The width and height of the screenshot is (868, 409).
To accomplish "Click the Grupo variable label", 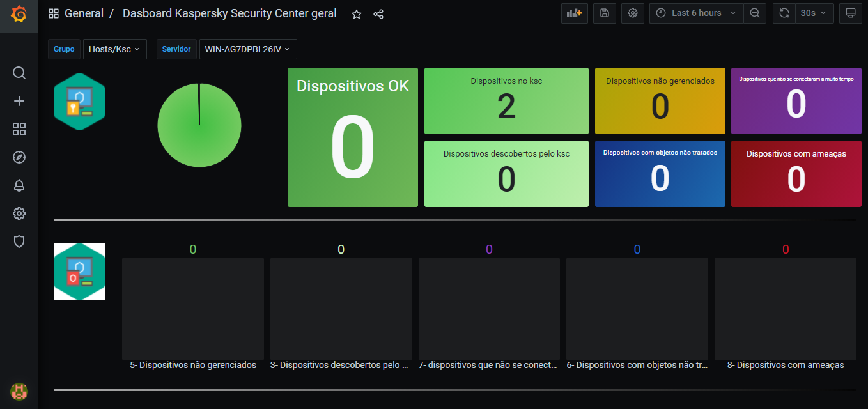I will click(x=64, y=49).
